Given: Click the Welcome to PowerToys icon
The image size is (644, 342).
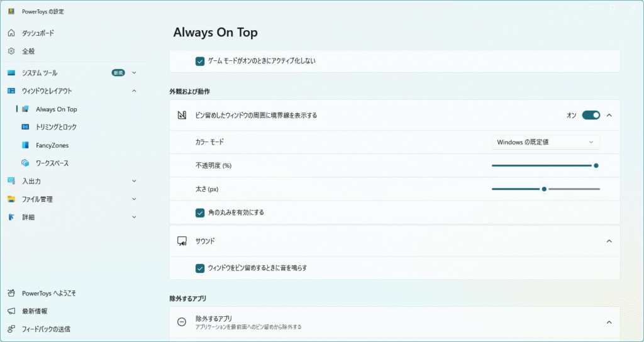Looking at the screenshot, I should 11,293.
